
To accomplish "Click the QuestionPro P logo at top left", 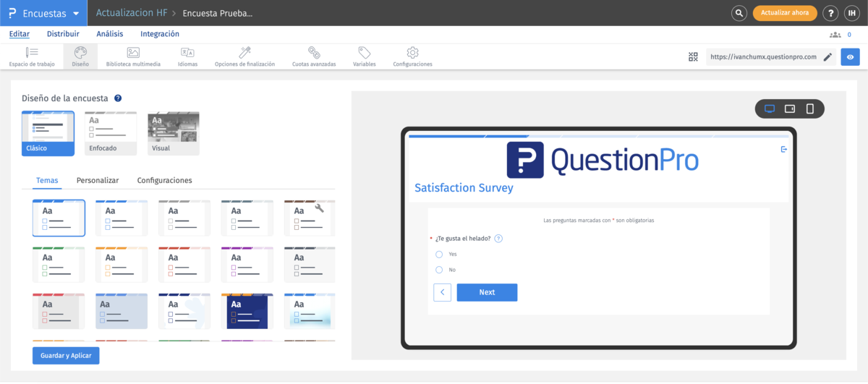I will tap(12, 13).
